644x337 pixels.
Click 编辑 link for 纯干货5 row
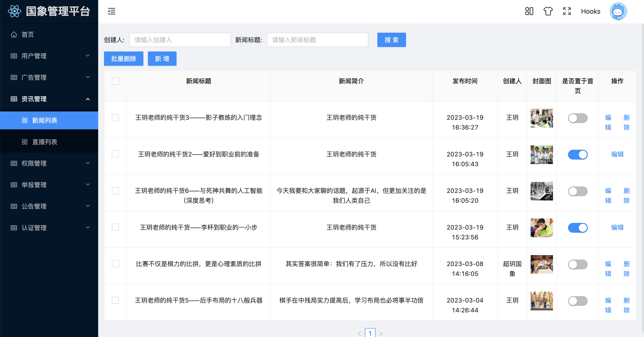[x=608, y=305]
